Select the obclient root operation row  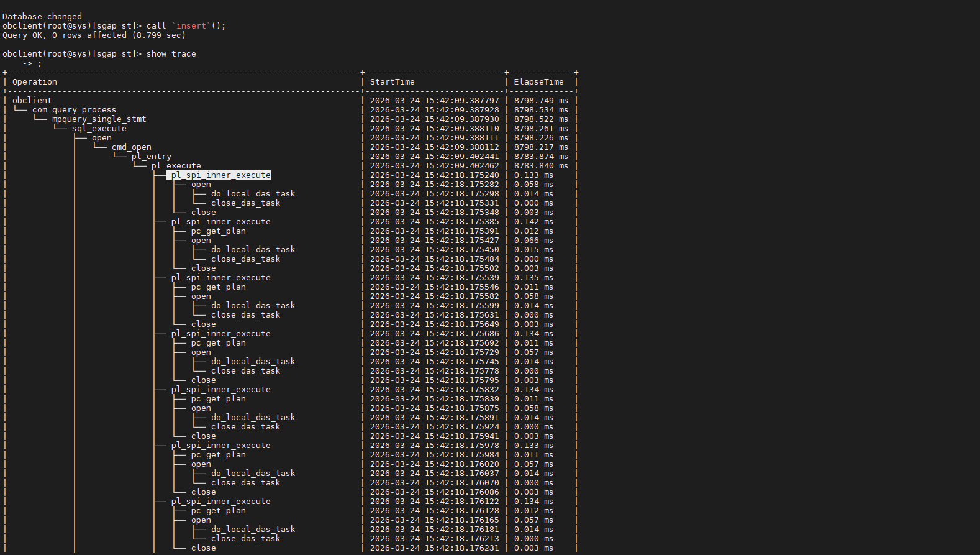(x=32, y=101)
